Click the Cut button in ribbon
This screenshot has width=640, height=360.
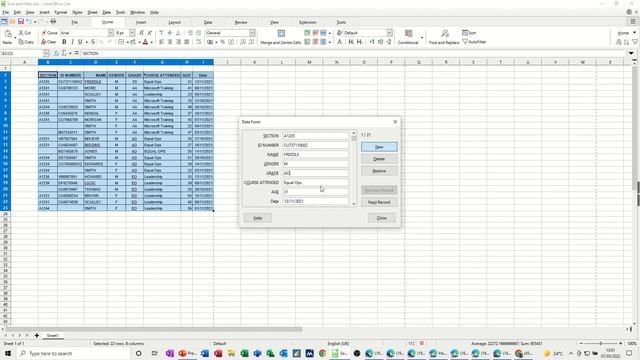click(x=25, y=33)
